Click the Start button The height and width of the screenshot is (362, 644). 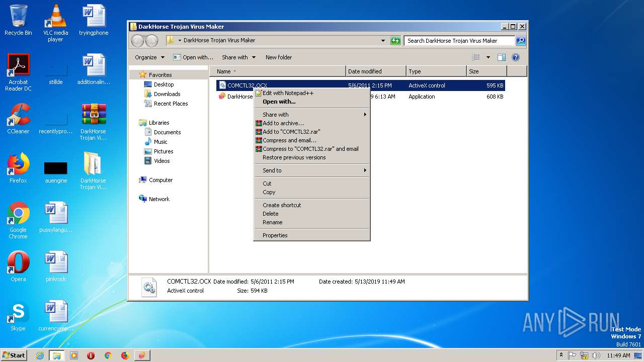pyautogui.click(x=14, y=355)
